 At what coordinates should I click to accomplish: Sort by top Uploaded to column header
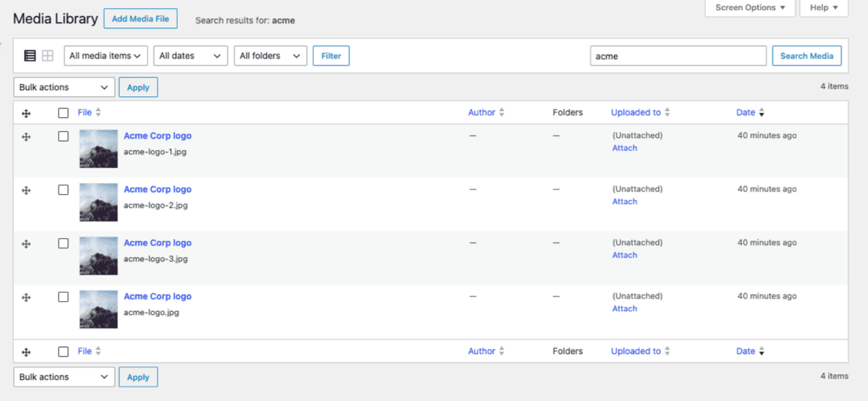636,112
